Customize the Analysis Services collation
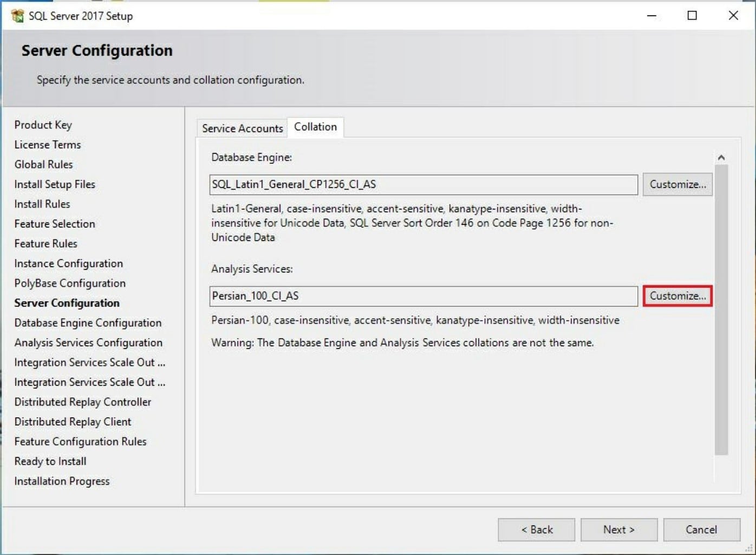This screenshot has height=555, width=756. click(x=677, y=296)
